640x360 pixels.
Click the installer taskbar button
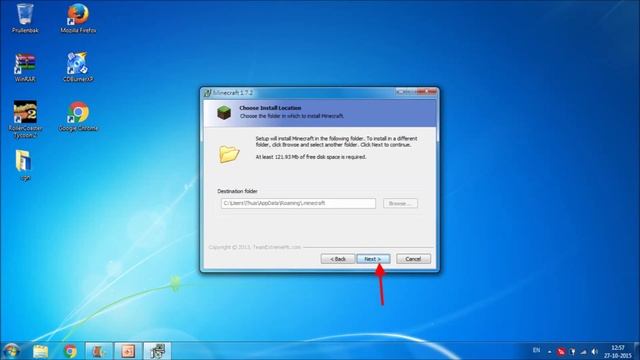[157, 351]
